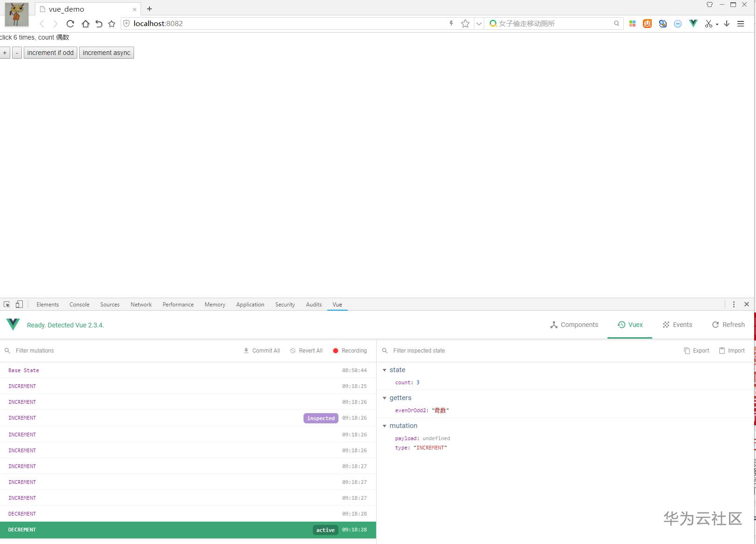Click the plus increment button
This screenshot has width=756, height=544.
click(x=5, y=53)
